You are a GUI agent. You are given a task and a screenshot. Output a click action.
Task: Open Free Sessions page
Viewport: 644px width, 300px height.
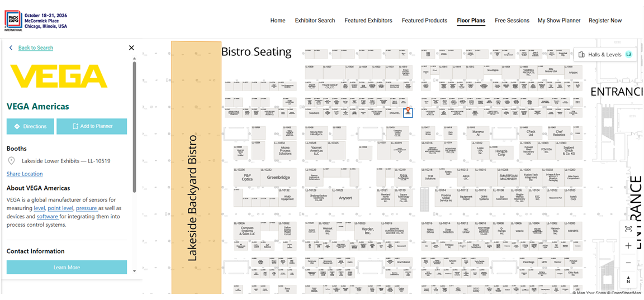click(x=512, y=21)
